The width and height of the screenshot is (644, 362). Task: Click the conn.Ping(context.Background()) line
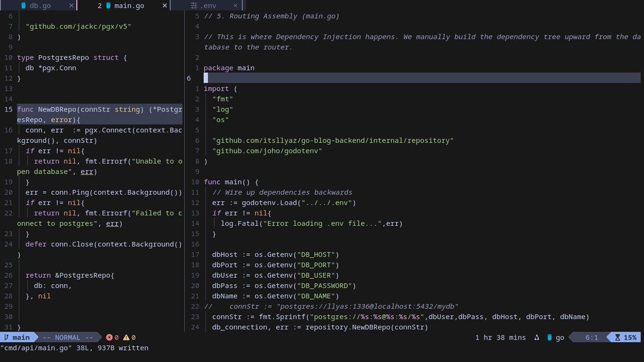(104, 192)
